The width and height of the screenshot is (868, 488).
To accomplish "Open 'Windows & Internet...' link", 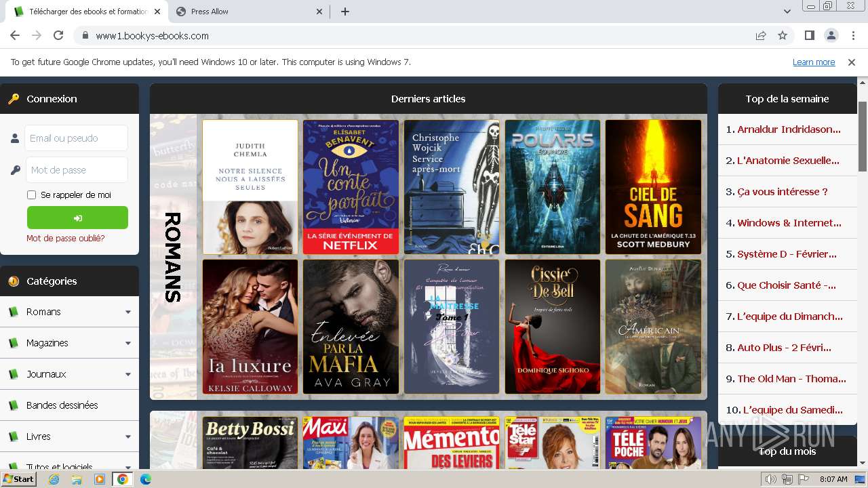I will click(x=789, y=223).
